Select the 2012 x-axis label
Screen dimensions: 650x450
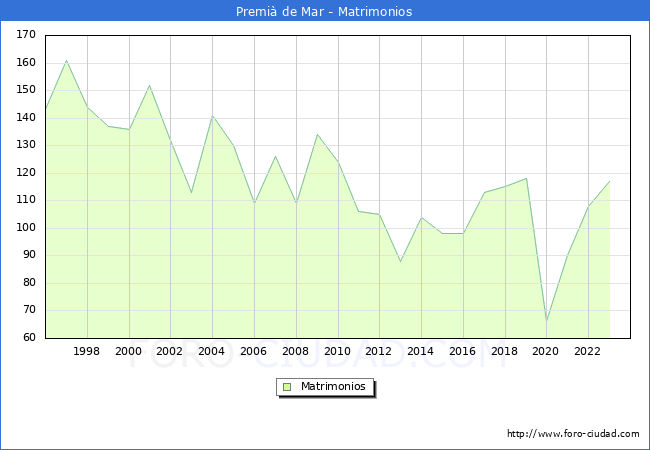379,351
